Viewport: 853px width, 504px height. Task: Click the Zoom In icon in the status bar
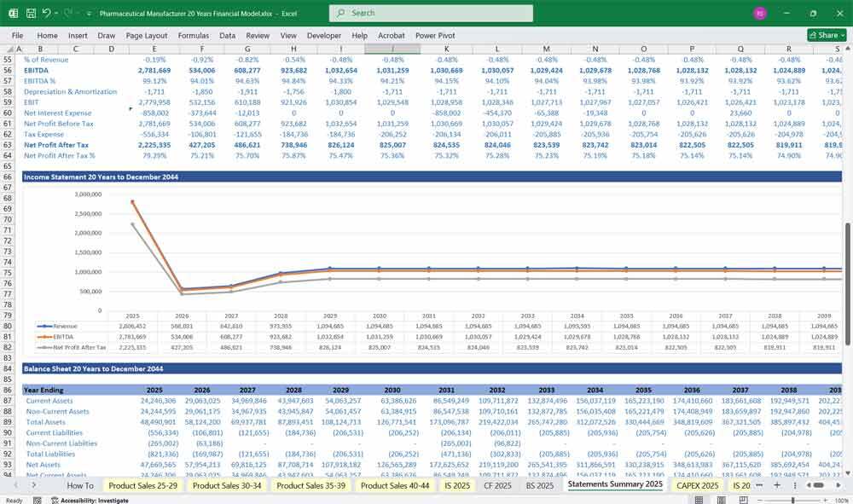coord(825,499)
